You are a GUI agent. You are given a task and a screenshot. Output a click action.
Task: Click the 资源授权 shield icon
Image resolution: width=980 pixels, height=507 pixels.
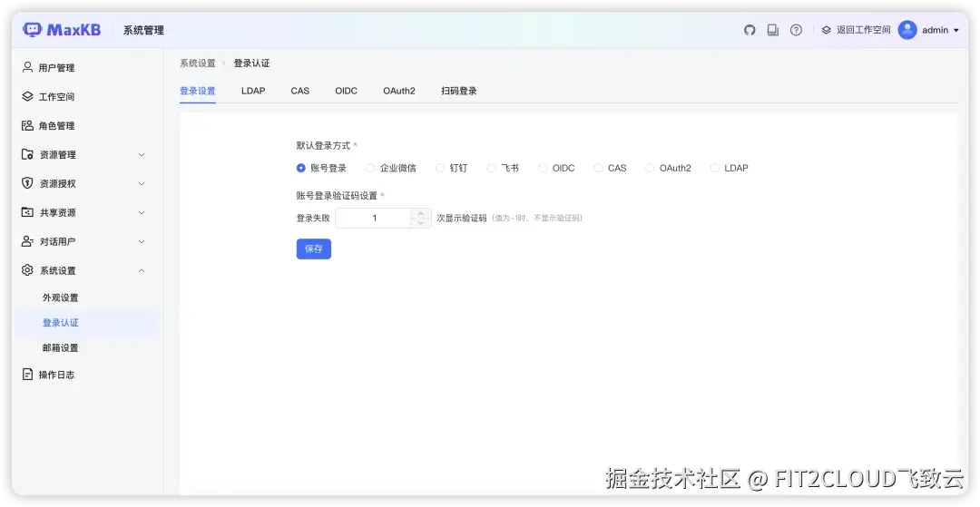[27, 183]
